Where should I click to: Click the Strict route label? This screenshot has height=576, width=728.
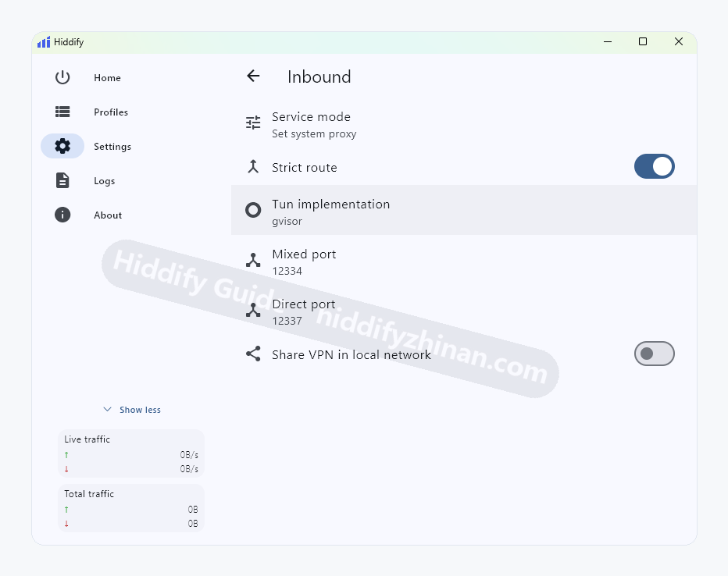305,168
